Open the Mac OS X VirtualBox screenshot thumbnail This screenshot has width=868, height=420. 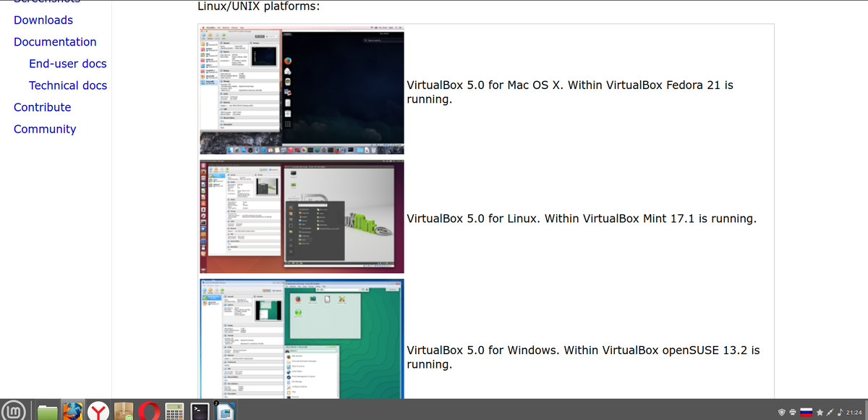pyautogui.click(x=302, y=89)
